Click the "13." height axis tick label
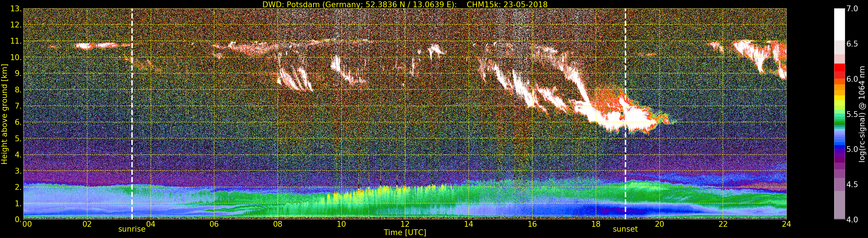 16,9
